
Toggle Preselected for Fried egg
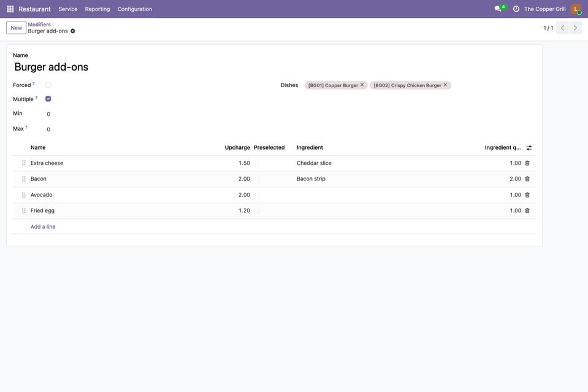point(256,210)
